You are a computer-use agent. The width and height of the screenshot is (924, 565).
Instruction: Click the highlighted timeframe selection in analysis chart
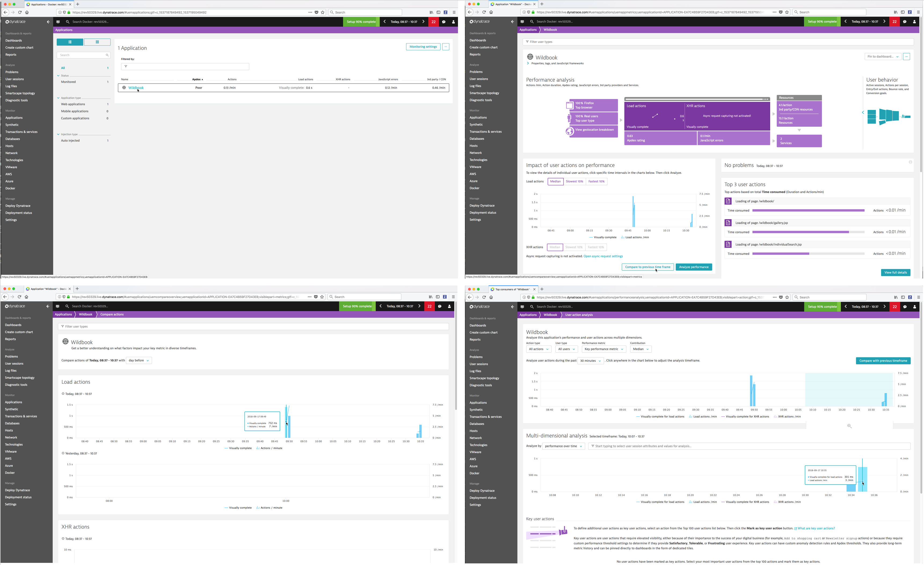849,390
